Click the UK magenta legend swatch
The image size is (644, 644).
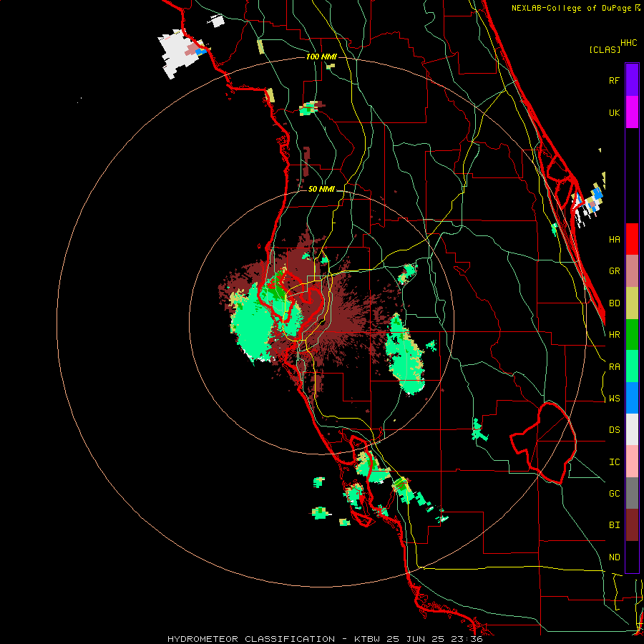pyautogui.click(x=632, y=112)
